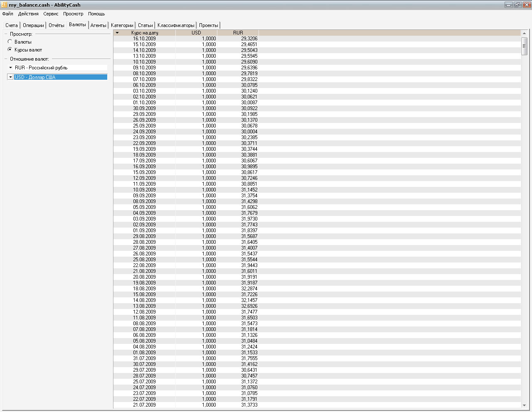Collapse the Отношение валют section
Viewport: 532px width, 412px height.
(6, 59)
